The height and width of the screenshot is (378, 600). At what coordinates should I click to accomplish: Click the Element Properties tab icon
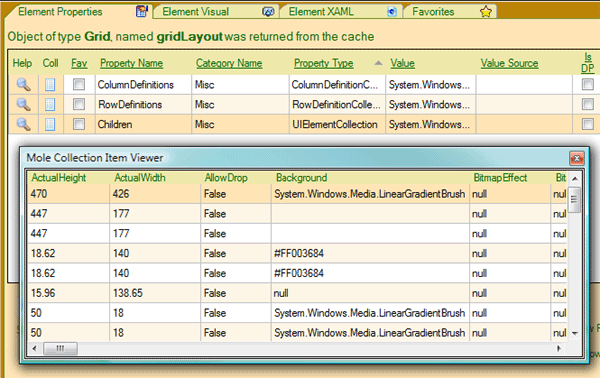(x=142, y=11)
